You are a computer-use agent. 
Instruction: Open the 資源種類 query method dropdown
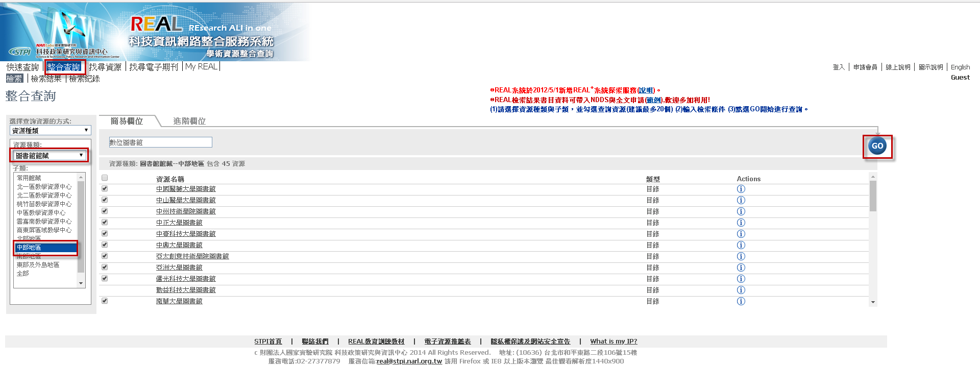(x=51, y=131)
